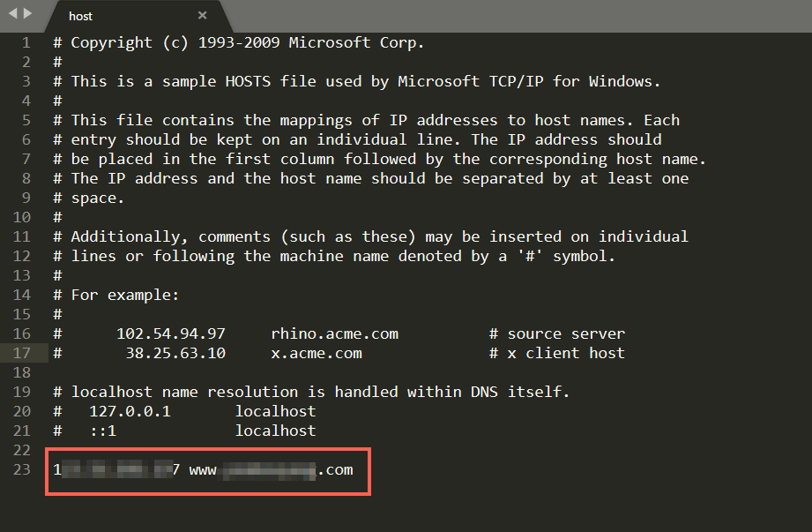Image resolution: width=812 pixels, height=532 pixels.
Task: Click x.acme.com host name text
Action: (317, 353)
